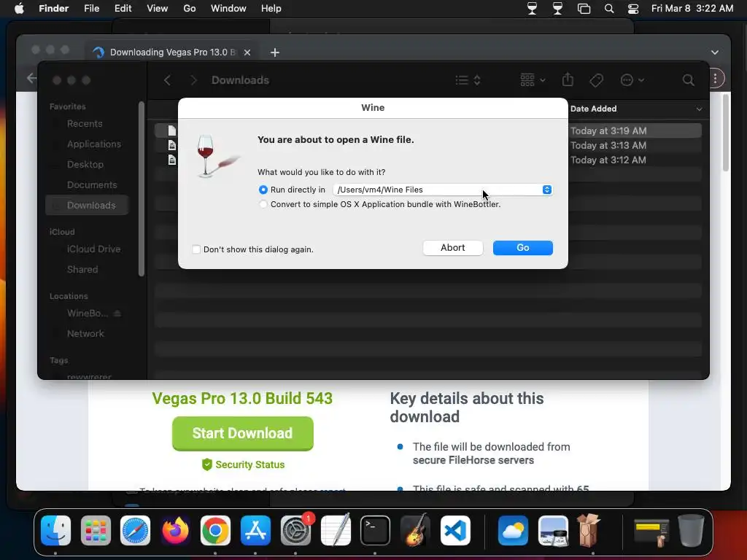Image resolution: width=747 pixels, height=560 pixels.
Task: Open the Apple menu
Action: [x=19, y=9]
